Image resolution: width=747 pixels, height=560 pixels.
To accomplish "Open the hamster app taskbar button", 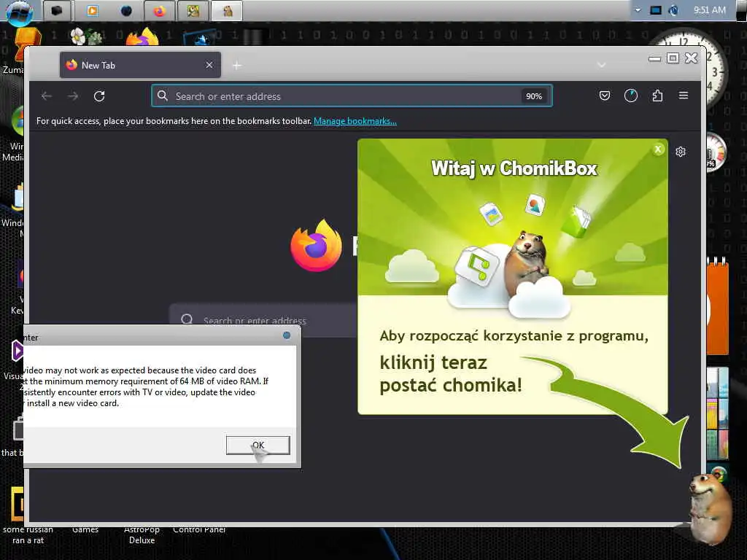I will coord(228,11).
